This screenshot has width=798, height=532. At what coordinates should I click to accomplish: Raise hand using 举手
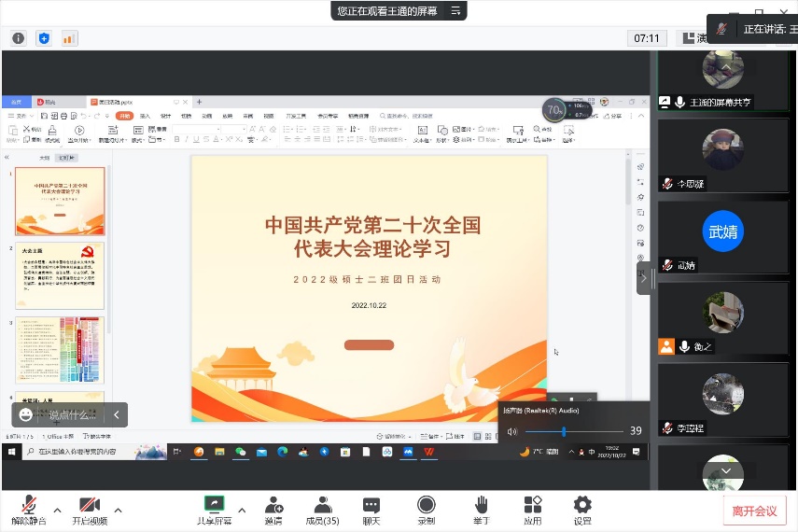click(481, 510)
